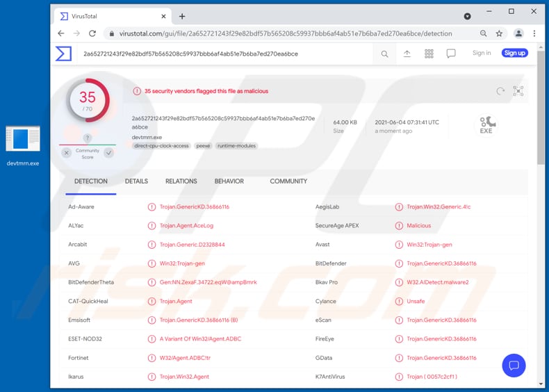Reload the page with refresh icon
Image resolution: width=549 pixels, height=392 pixels.
pyautogui.click(x=92, y=33)
